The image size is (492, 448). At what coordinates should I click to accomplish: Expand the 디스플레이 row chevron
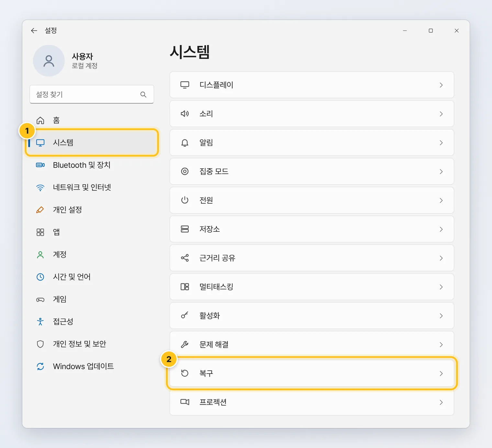pyautogui.click(x=441, y=85)
